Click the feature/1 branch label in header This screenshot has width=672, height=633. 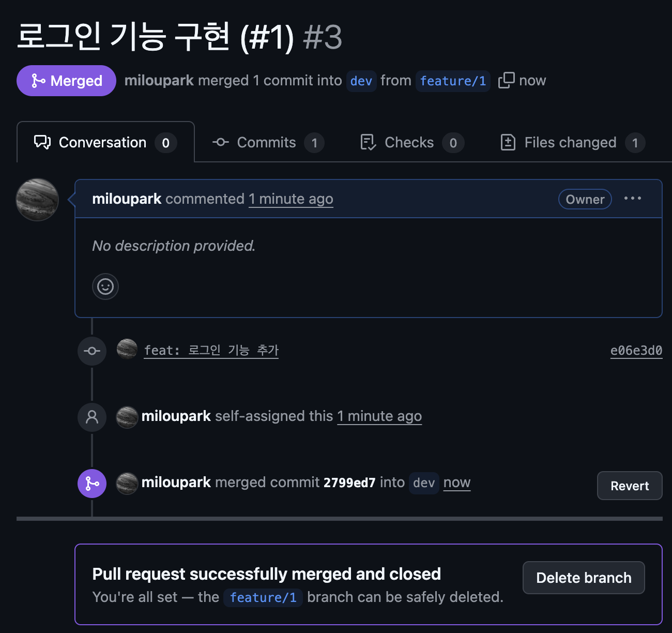click(453, 81)
